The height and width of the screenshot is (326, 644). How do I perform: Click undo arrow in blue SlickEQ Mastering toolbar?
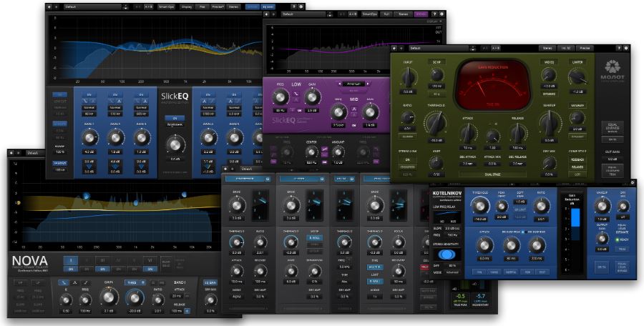point(49,6)
